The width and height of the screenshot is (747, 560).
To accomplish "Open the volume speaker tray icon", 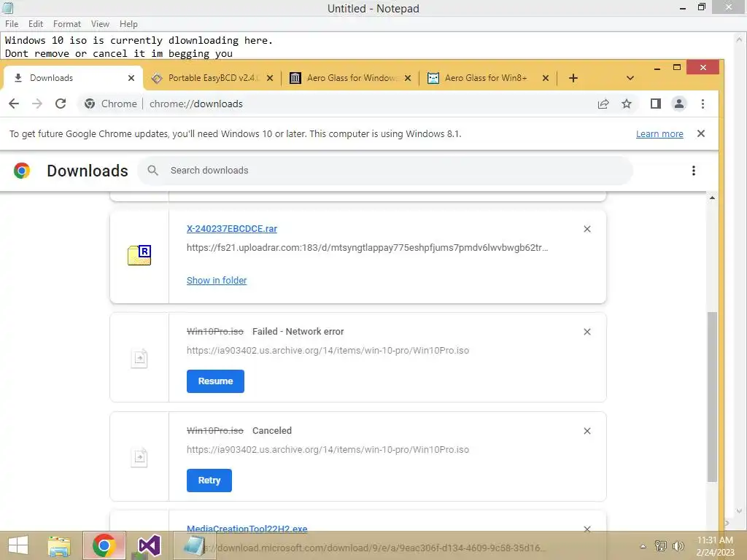I will click(x=678, y=545).
